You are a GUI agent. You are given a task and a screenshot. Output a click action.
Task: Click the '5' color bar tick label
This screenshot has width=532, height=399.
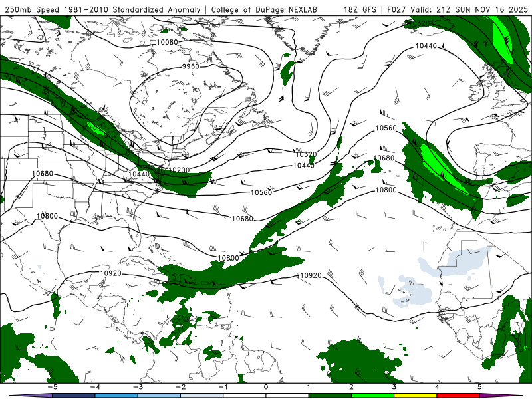point(479,387)
